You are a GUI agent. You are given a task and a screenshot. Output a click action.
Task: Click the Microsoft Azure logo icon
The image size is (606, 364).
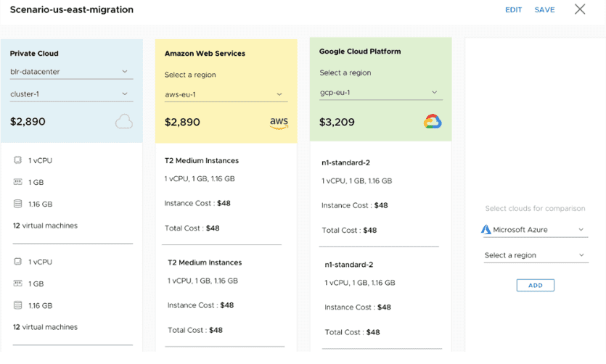(x=486, y=230)
